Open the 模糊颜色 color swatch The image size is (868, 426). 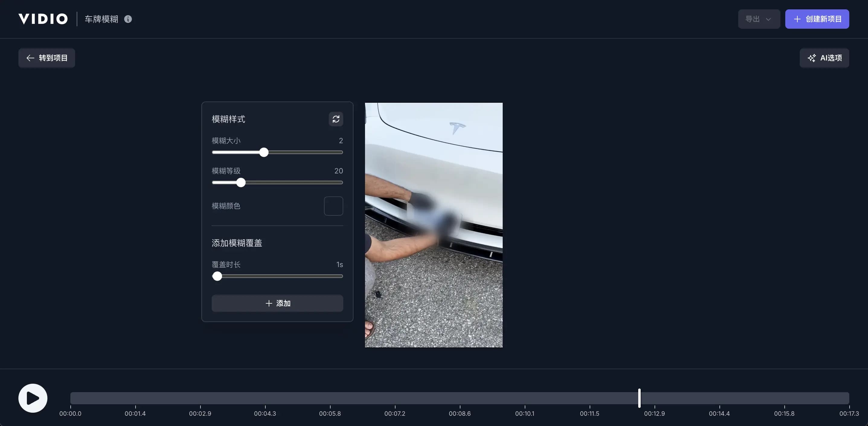(333, 206)
